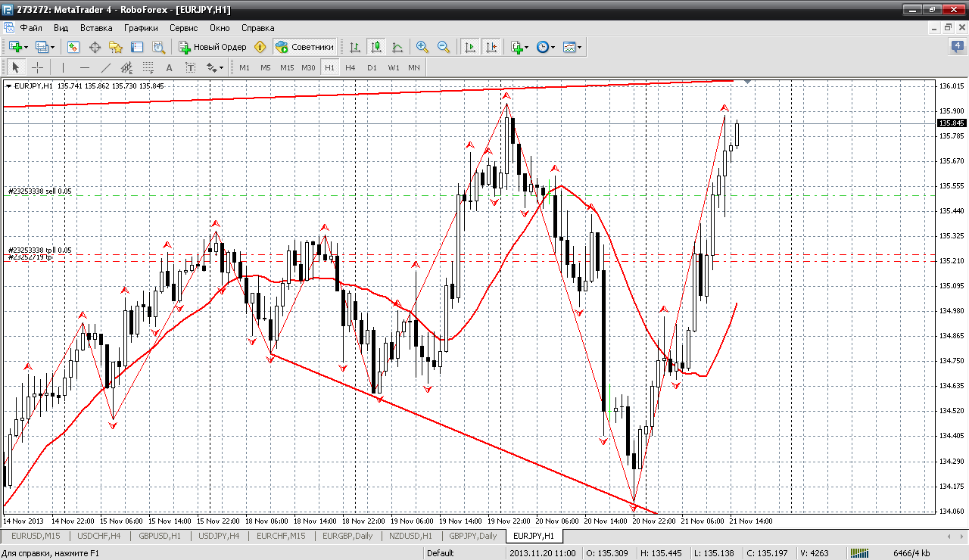Image resolution: width=969 pixels, height=560 pixels.
Task: Select the Crosshair tool
Action: (36, 67)
